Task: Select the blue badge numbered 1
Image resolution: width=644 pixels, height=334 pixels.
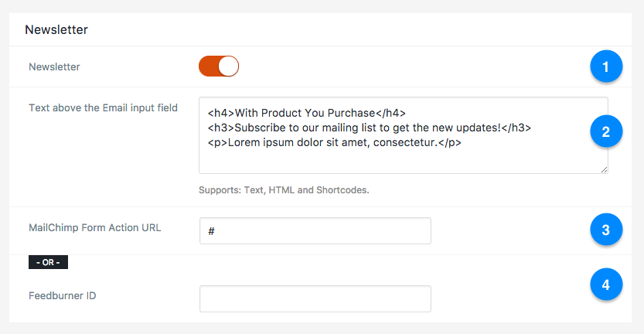Action: pos(606,66)
